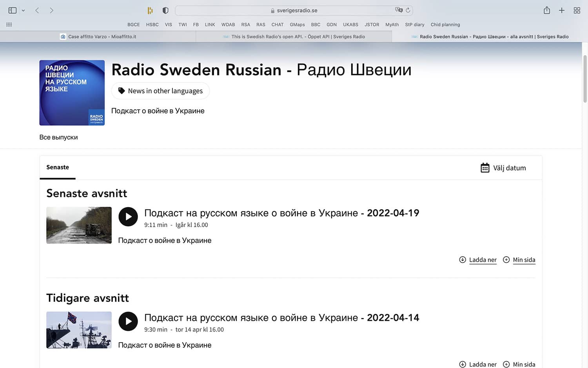Open the favorites grid icon
Screen dimensions: 588x368
pyautogui.click(x=9, y=24)
